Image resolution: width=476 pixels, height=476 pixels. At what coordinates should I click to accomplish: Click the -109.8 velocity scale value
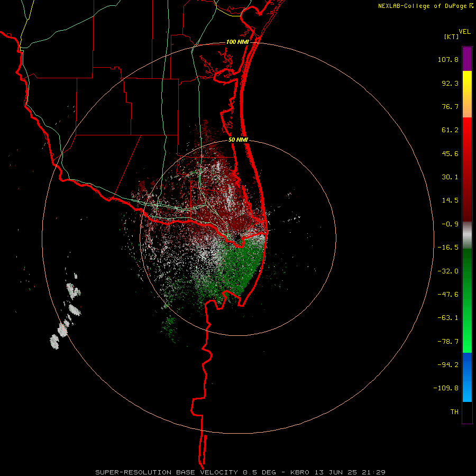pyautogui.click(x=446, y=388)
